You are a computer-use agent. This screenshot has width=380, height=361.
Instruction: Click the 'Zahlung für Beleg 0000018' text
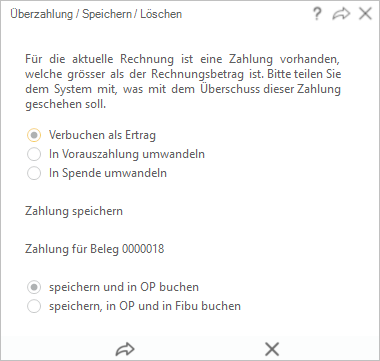pos(95,249)
